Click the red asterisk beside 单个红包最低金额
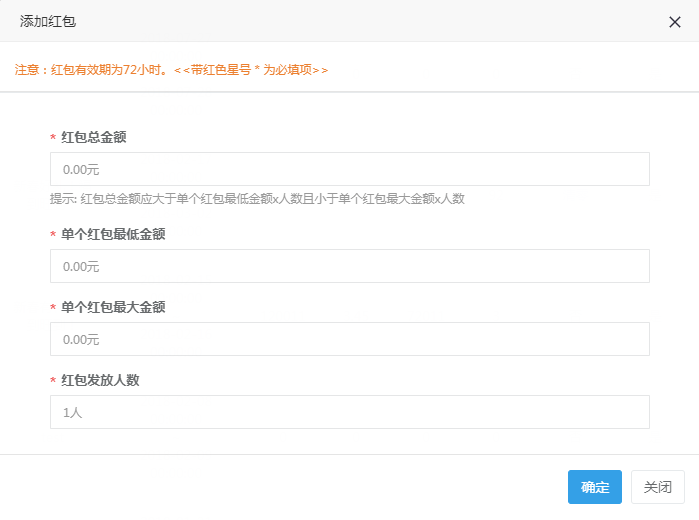Screen dimensions: 699x520 pyautogui.click(x=53, y=235)
